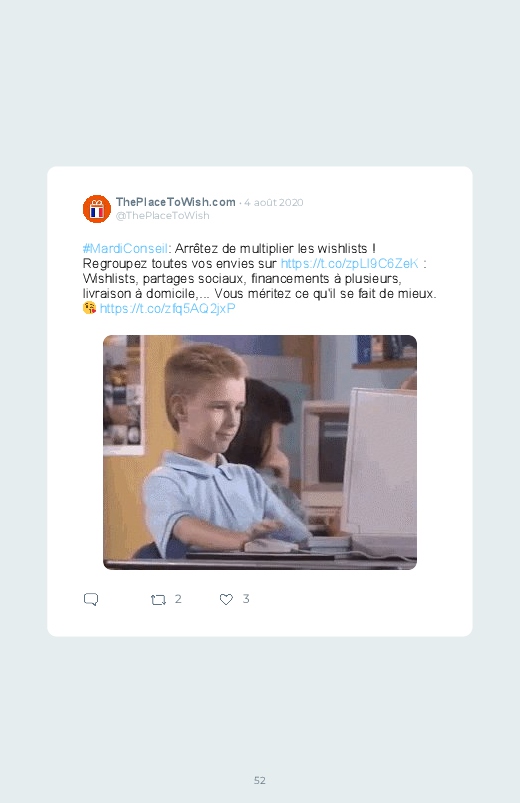This screenshot has width=520, height=803.
Task: View the like count of 3
Action: pos(246,599)
